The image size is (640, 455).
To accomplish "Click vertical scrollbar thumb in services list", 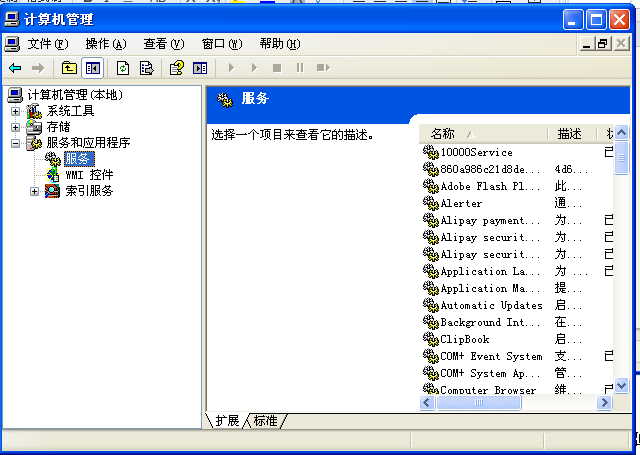I will (621, 158).
